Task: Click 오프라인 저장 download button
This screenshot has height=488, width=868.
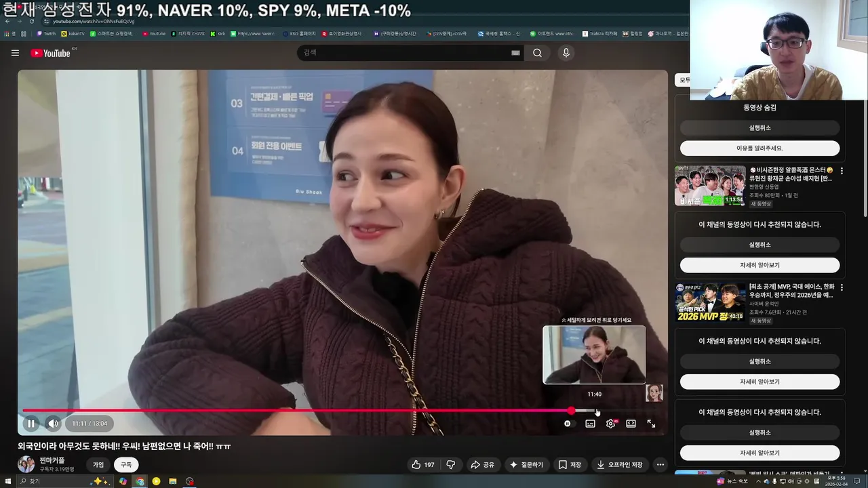Action: click(620, 465)
